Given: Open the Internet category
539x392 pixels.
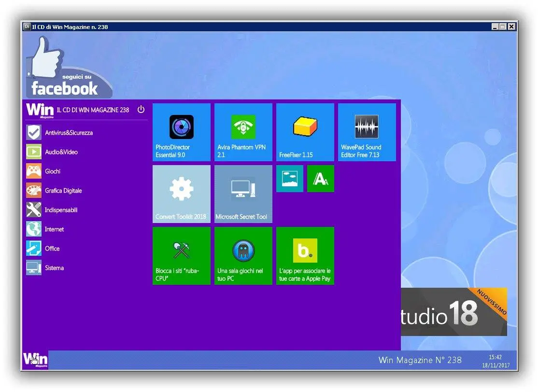Looking at the screenshot, I should coord(45,229).
